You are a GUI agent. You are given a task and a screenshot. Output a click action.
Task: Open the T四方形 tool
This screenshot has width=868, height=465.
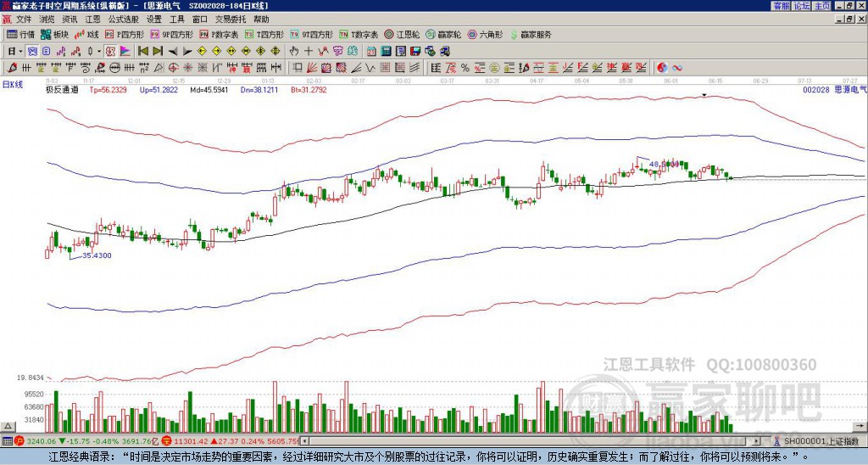pos(264,34)
